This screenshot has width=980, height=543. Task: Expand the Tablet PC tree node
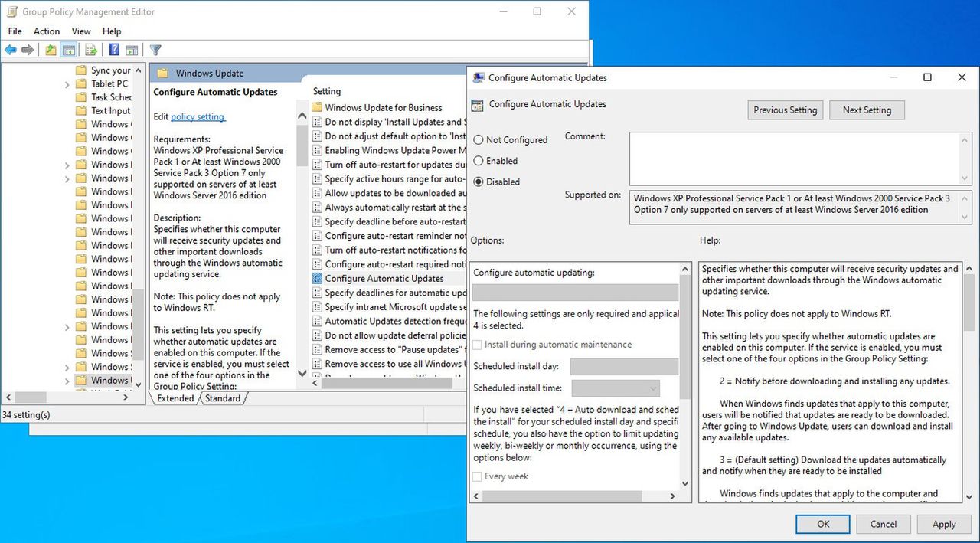[x=67, y=84]
